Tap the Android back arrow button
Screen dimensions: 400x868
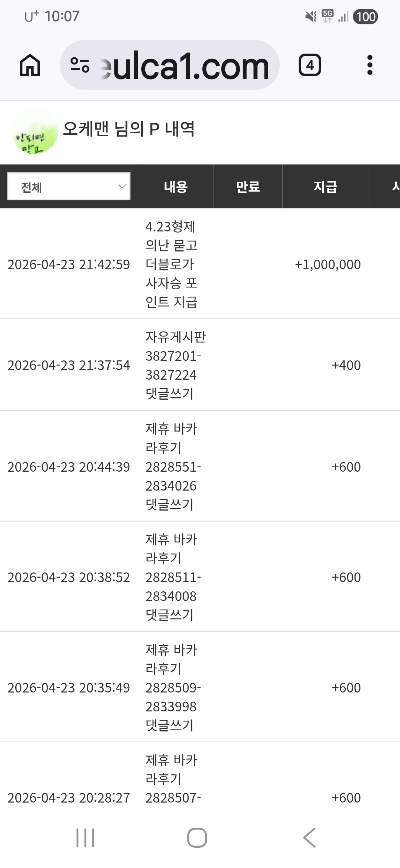(x=310, y=837)
